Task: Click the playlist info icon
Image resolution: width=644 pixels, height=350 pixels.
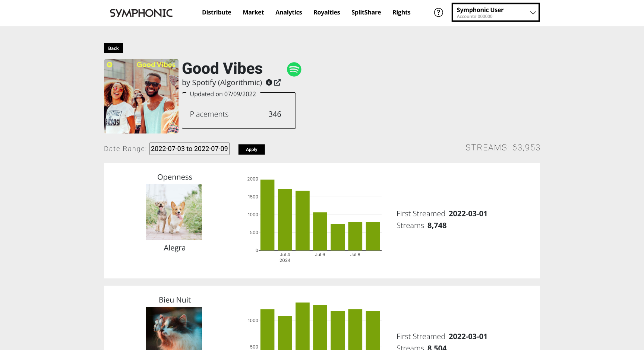Action: tap(269, 82)
